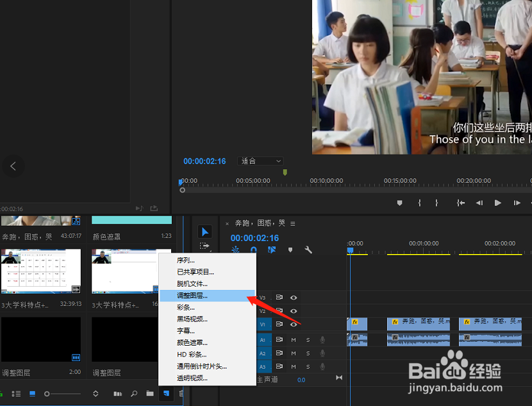Screen dimensions: 532x406
Task: Click program monitor zoom scroll handle
Action: pyautogui.click(x=183, y=190)
